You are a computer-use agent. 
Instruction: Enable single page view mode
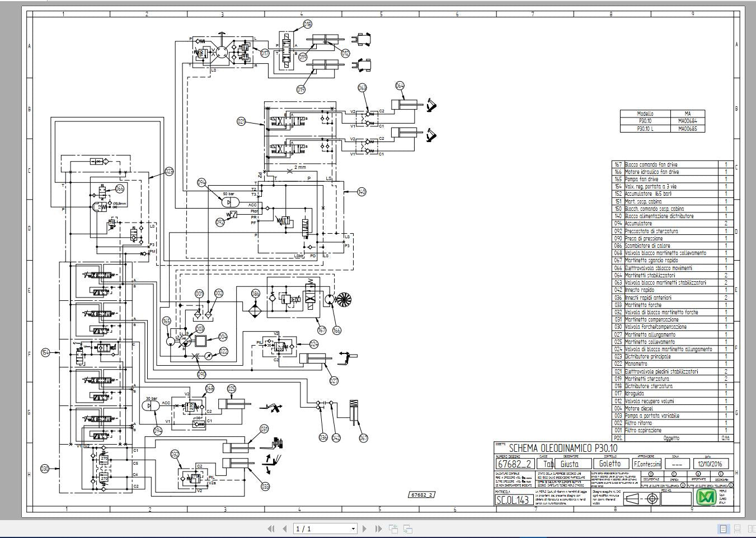(x=723, y=528)
